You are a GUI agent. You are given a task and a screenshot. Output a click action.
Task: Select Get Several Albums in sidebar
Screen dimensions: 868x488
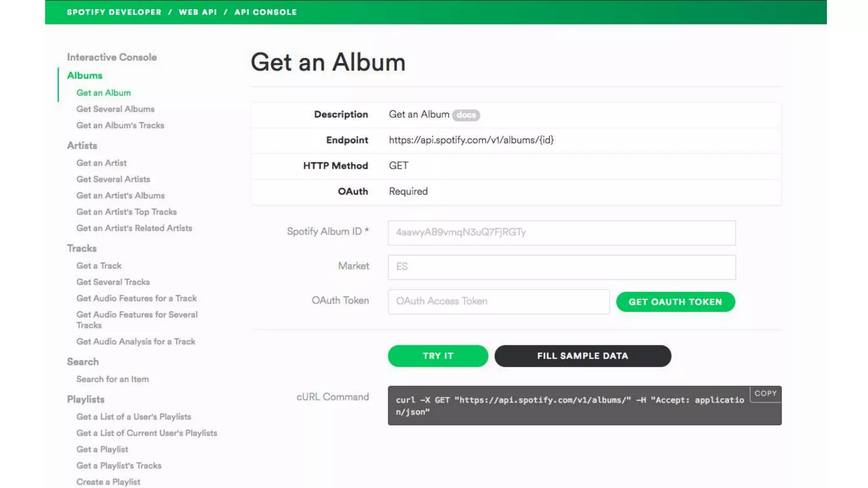[x=115, y=109]
